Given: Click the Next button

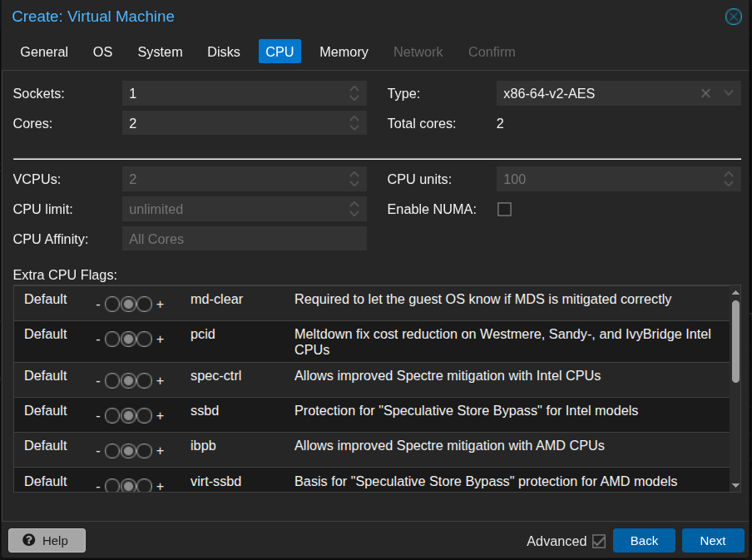Looking at the screenshot, I should coord(713,541).
